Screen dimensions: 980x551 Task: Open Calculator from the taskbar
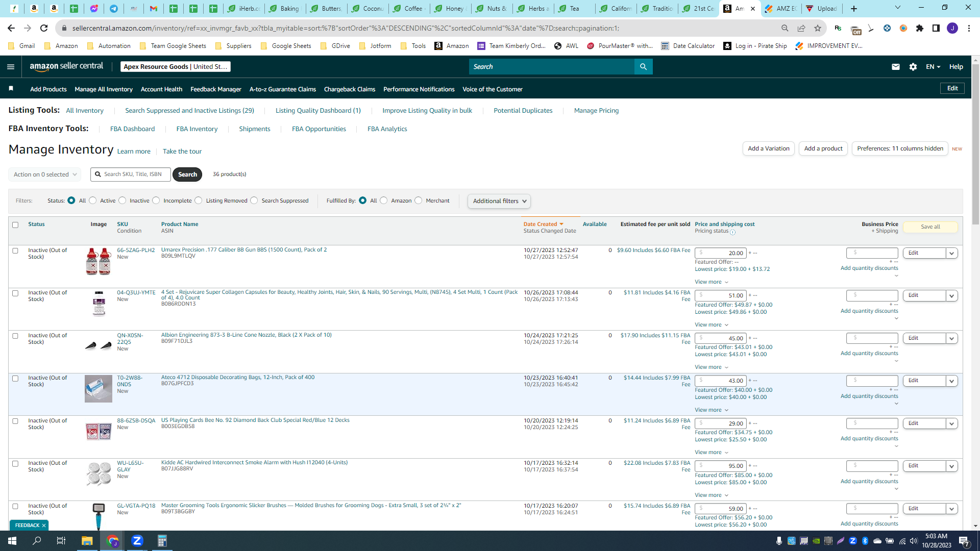162,541
